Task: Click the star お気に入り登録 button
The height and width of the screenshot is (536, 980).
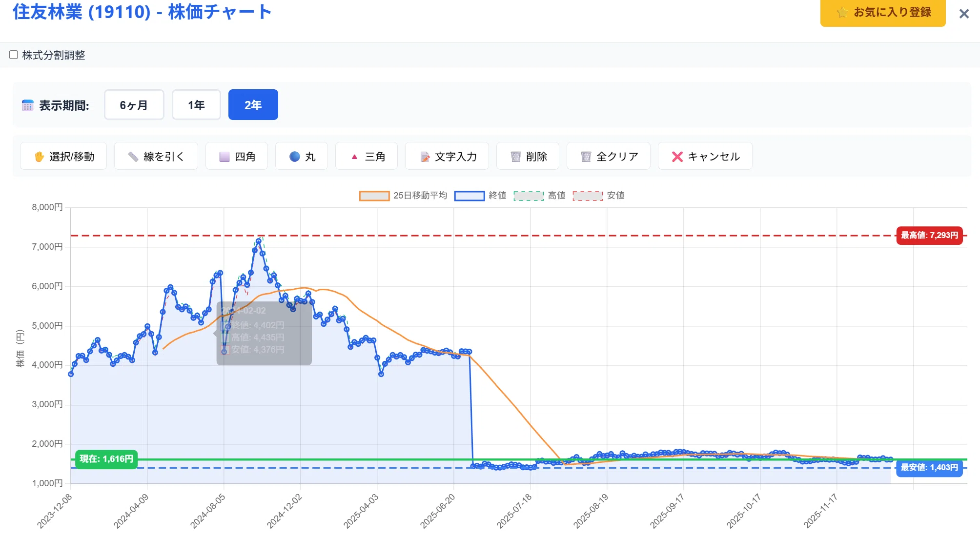Action: click(883, 12)
